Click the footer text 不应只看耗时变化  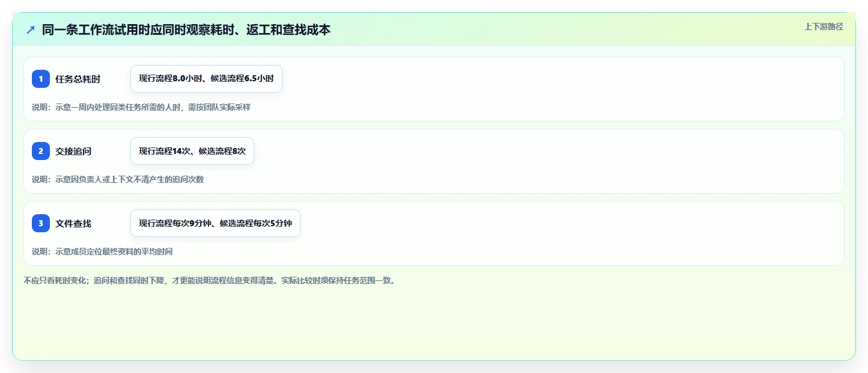[209, 280]
